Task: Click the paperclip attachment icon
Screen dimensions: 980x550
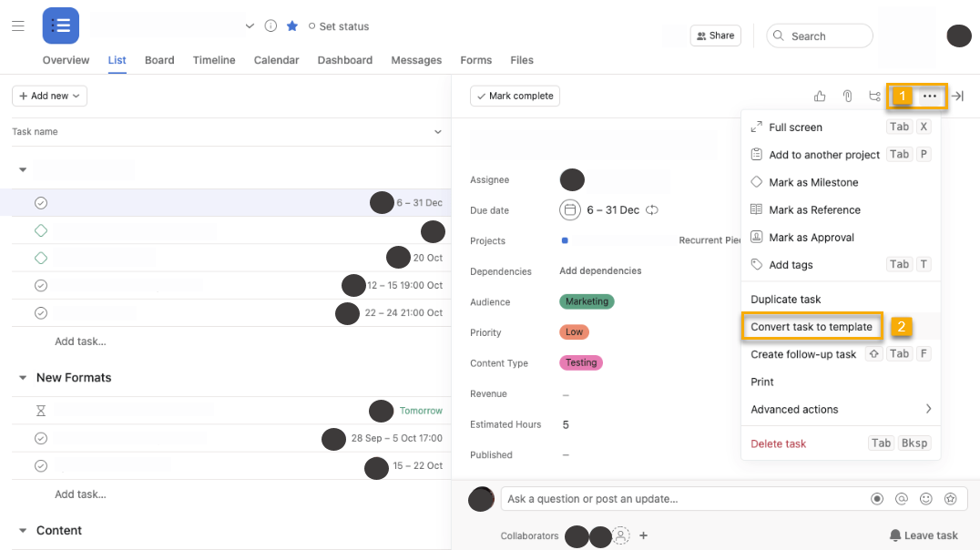Action: pos(847,97)
